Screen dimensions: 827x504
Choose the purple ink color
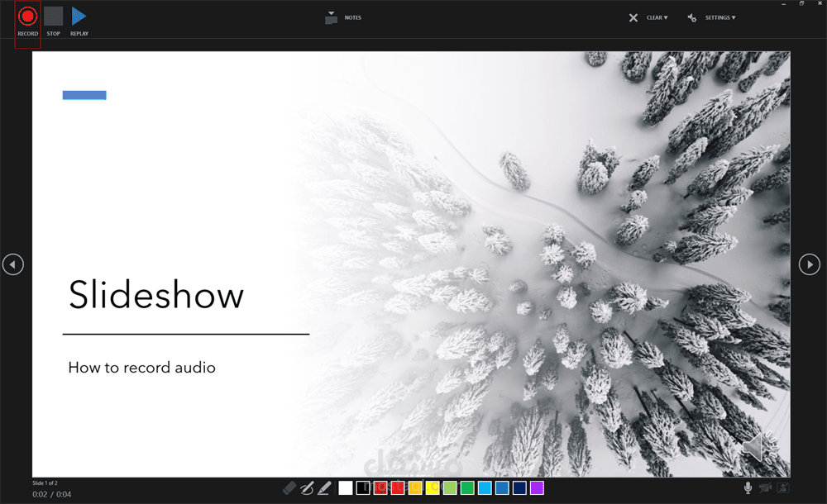tap(537, 488)
